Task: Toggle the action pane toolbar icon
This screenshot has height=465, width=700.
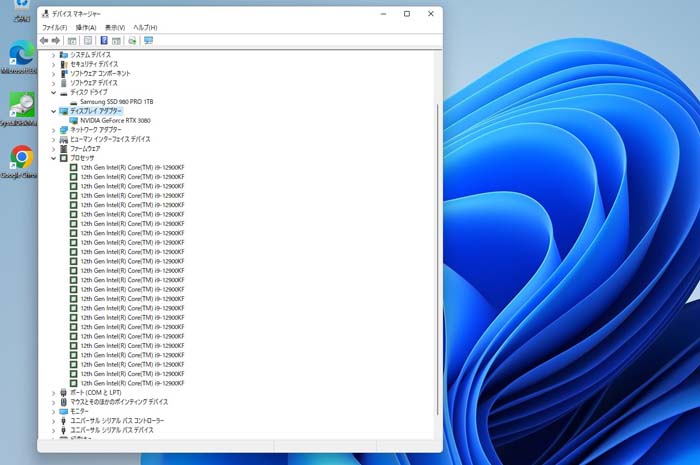Action: click(x=116, y=41)
